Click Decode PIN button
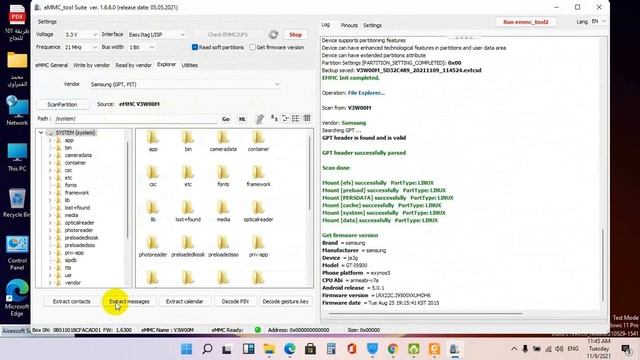Screen dimensions: 640x360 [235, 302]
